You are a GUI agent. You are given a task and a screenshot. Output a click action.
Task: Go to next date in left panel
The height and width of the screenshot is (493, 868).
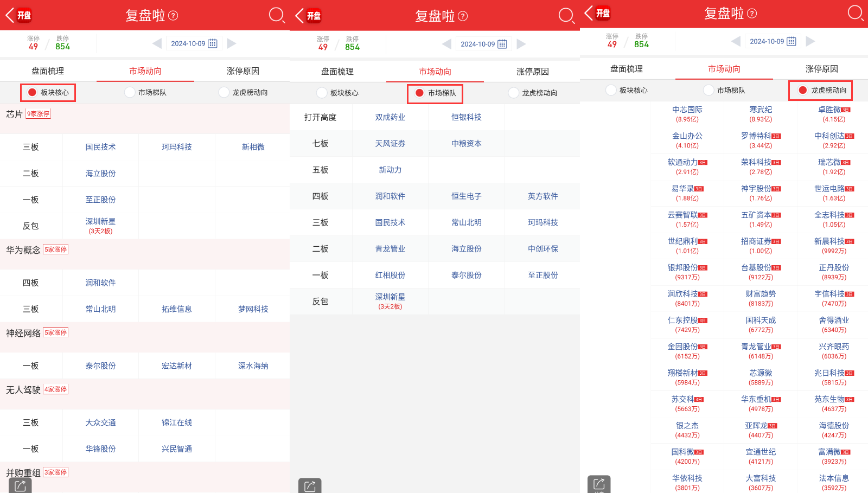[x=232, y=43]
